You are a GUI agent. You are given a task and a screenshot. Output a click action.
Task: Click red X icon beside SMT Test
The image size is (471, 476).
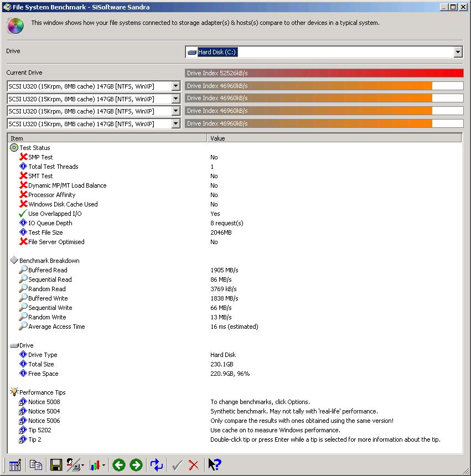(23, 176)
